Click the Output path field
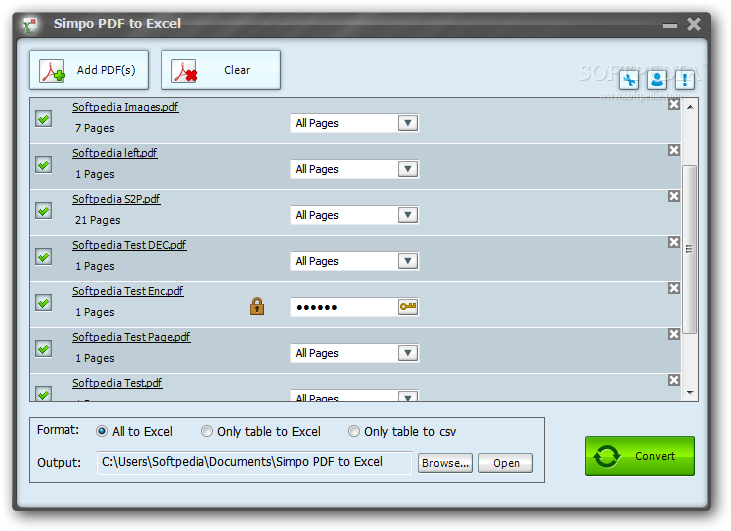Screen dimensions: 731x531 [255, 462]
